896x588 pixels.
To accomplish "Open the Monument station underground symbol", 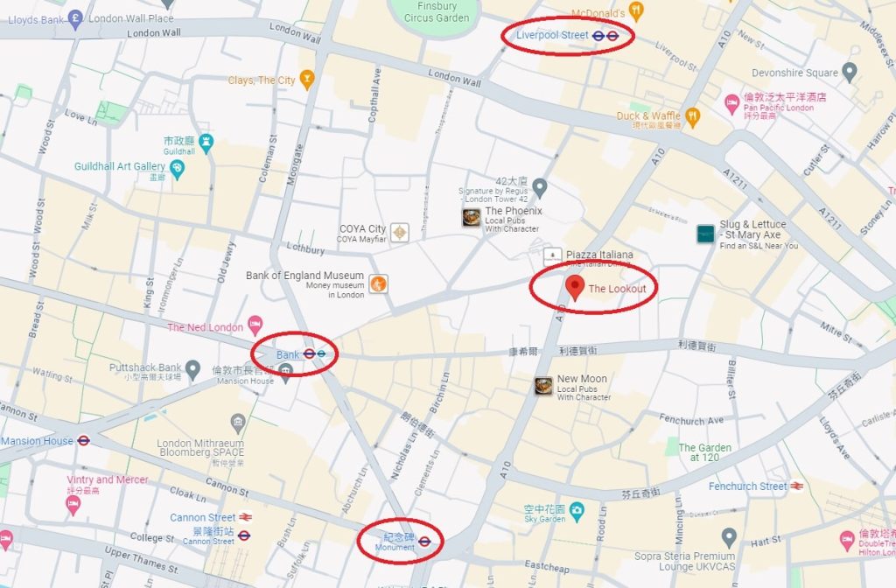I will [424, 541].
